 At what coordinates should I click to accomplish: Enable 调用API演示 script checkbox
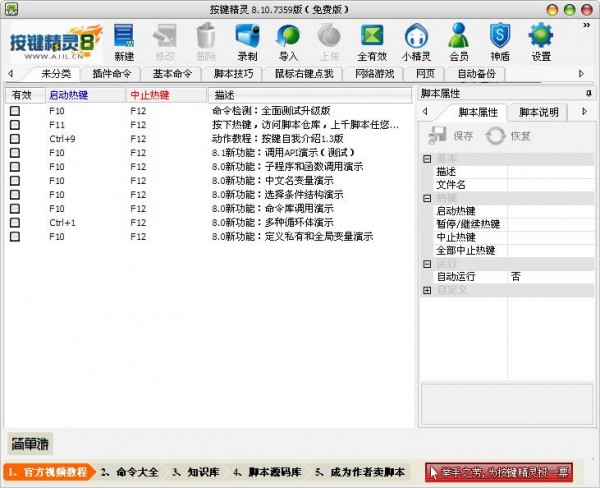15,153
